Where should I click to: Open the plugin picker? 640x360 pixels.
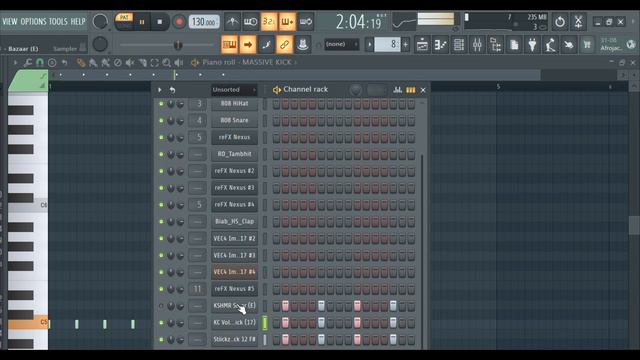coord(532,44)
